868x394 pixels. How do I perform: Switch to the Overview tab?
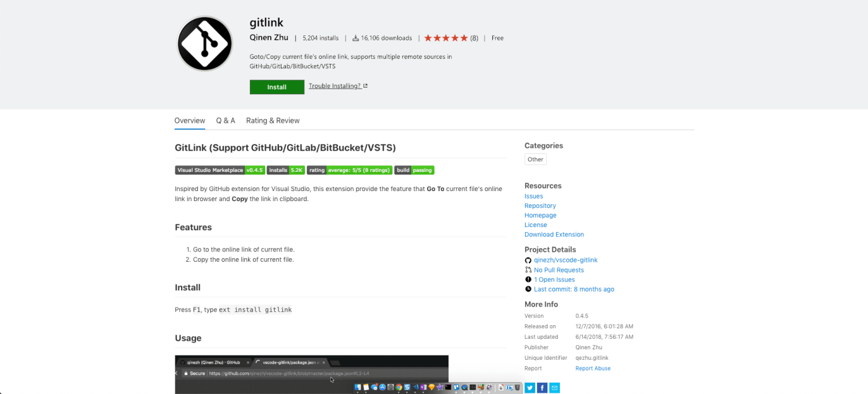pyautogui.click(x=190, y=120)
